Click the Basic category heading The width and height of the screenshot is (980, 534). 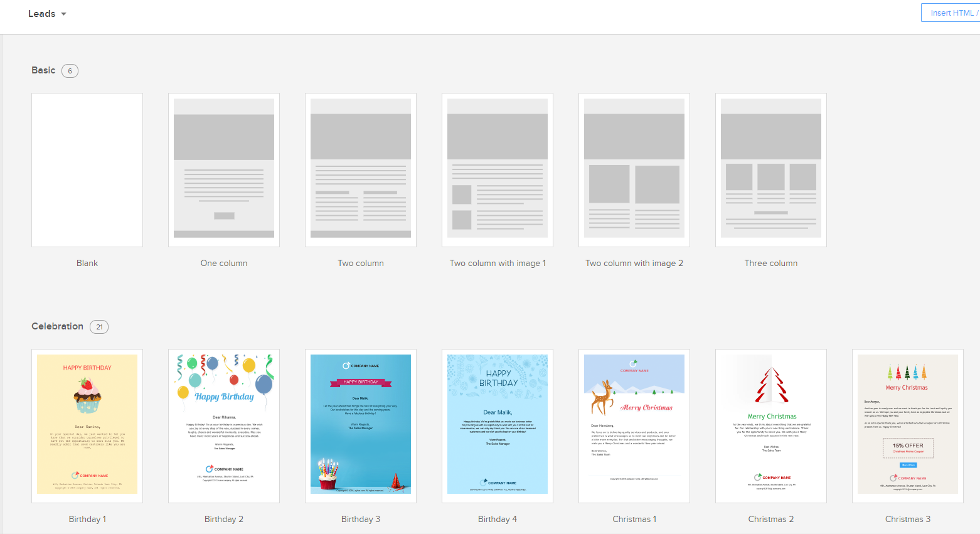click(x=43, y=70)
